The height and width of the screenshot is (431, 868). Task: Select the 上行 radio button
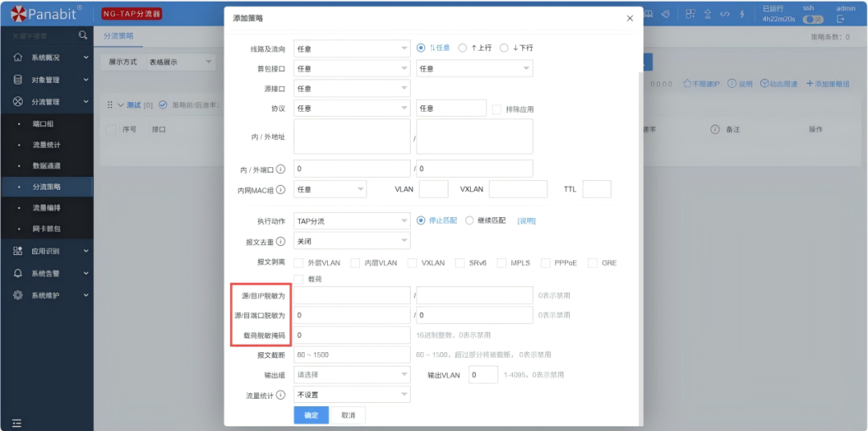click(x=463, y=48)
